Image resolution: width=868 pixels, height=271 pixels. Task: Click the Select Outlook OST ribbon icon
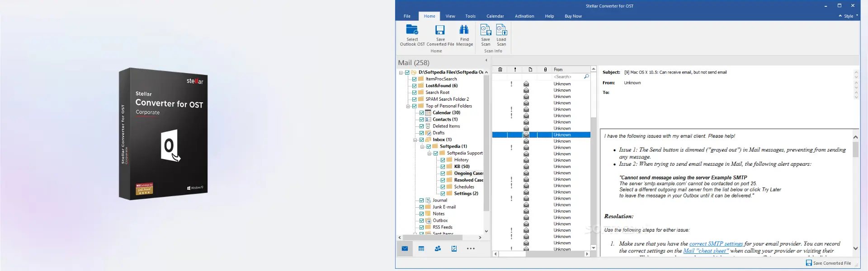pyautogui.click(x=412, y=30)
